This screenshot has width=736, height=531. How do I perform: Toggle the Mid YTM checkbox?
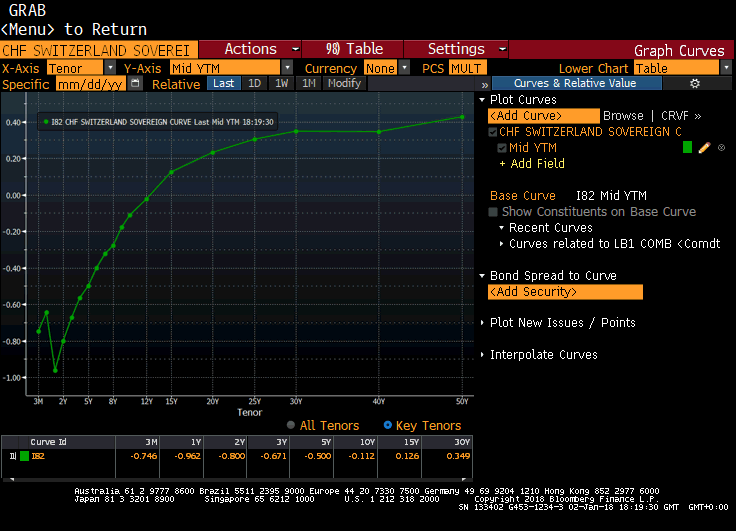pyautogui.click(x=503, y=148)
